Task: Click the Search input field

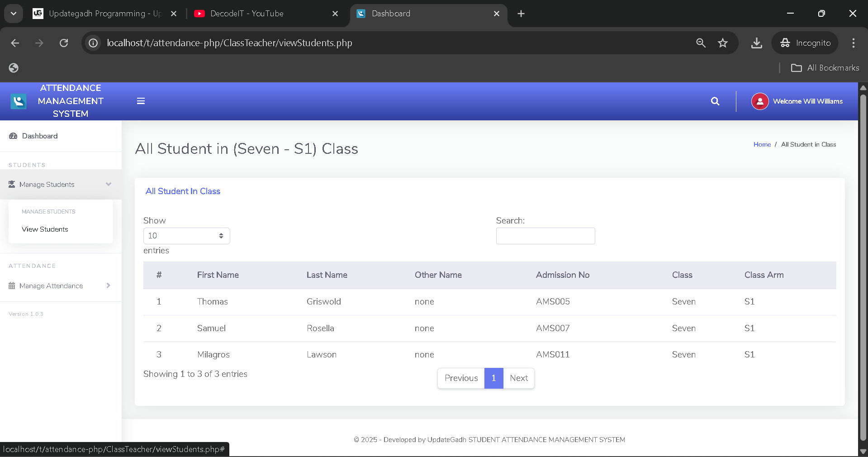Action: pos(545,236)
